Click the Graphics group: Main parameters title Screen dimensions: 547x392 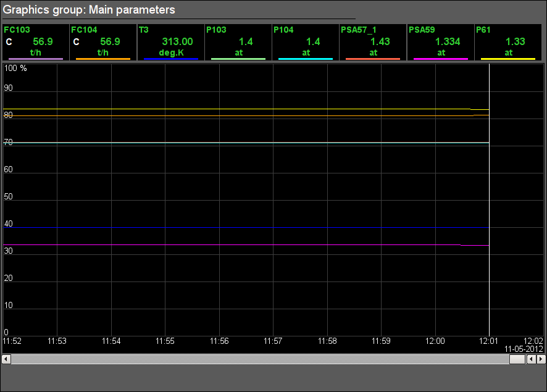89,10
